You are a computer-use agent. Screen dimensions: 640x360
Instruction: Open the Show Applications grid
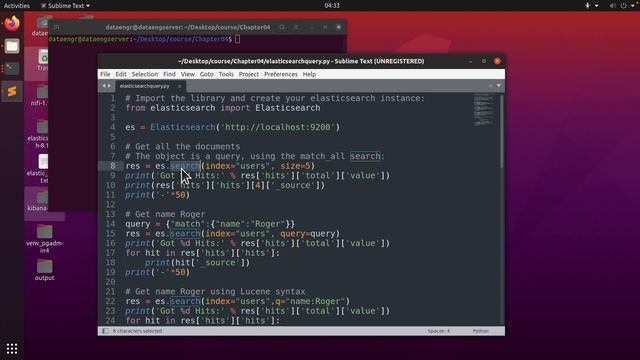pyautogui.click(x=12, y=348)
